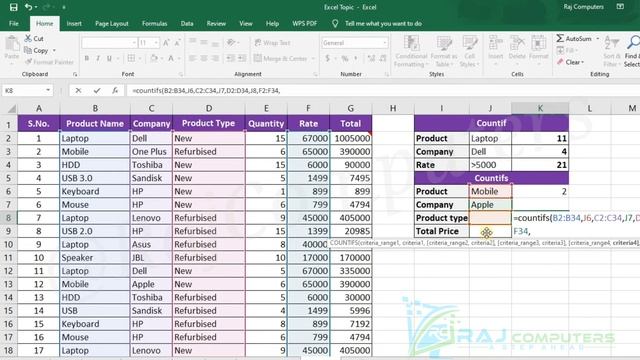
Task: Click cell B11 containing Speaker
Action: click(x=95, y=258)
